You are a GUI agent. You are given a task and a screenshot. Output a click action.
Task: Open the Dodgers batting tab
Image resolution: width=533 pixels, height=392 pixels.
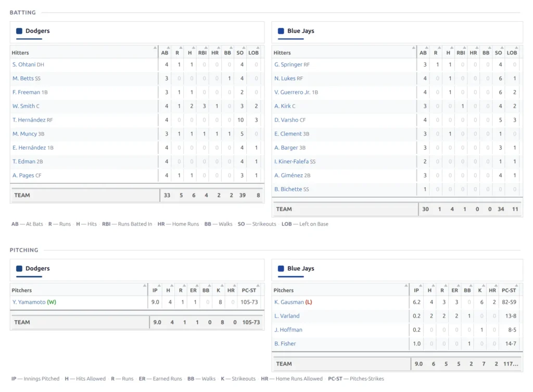tap(33, 31)
